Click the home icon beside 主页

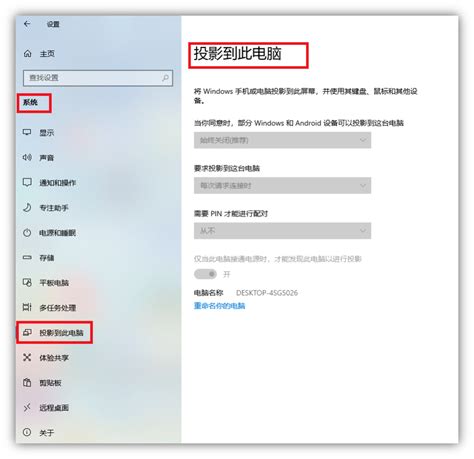(28, 53)
